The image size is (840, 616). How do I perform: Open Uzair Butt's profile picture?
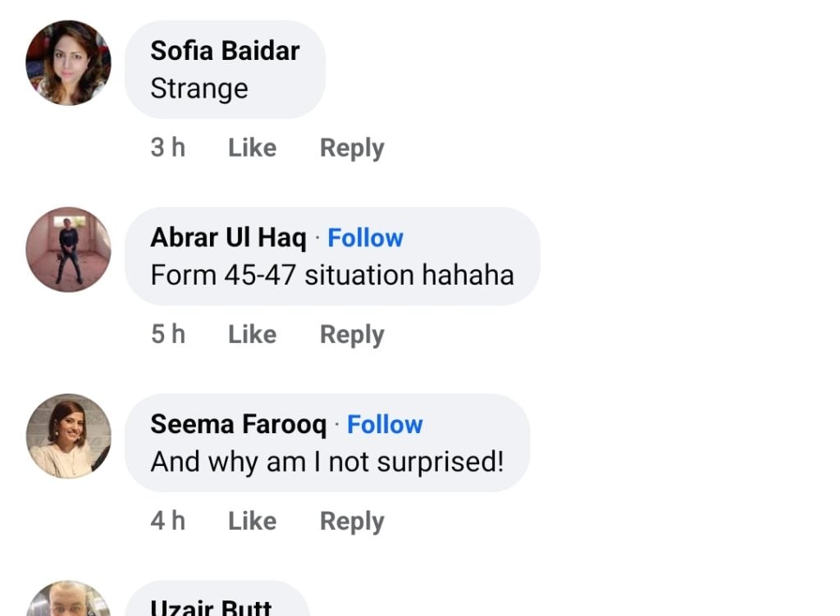[68, 600]
